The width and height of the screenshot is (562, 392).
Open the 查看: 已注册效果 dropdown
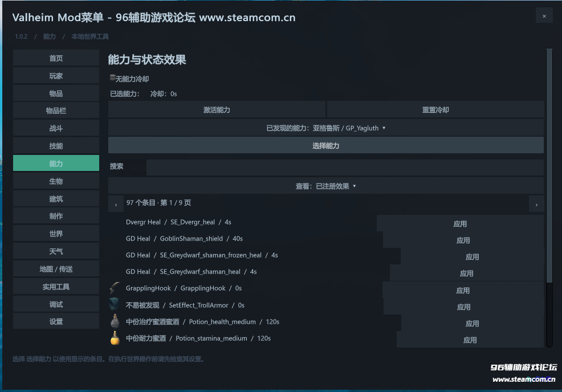326,186
